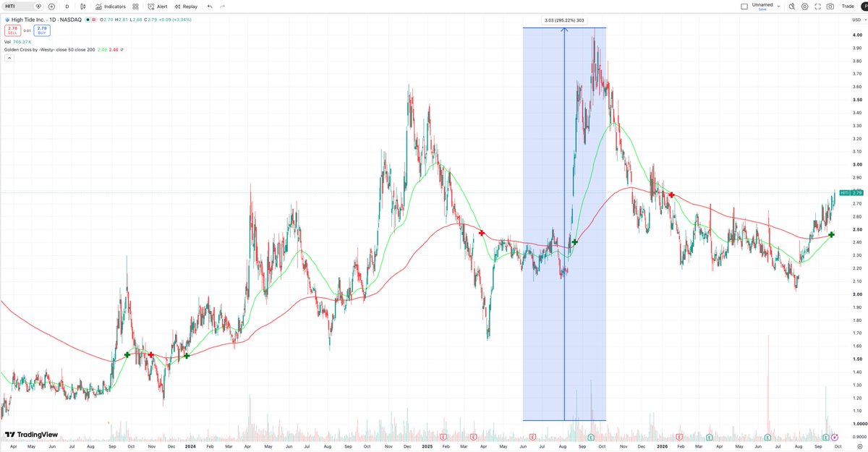
Task: Click the green plus golden cross marker near Sep 2025
Action: coord(575,242)
